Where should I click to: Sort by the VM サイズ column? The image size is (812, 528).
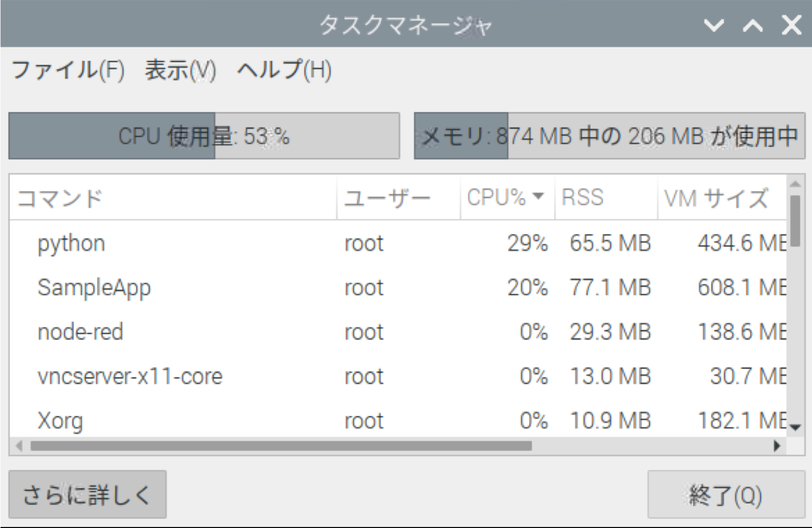coord(718,197)
